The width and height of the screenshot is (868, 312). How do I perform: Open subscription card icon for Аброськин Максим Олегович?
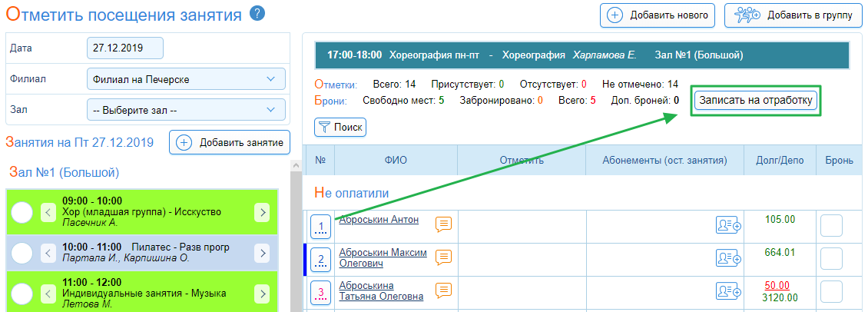point(729,258)
